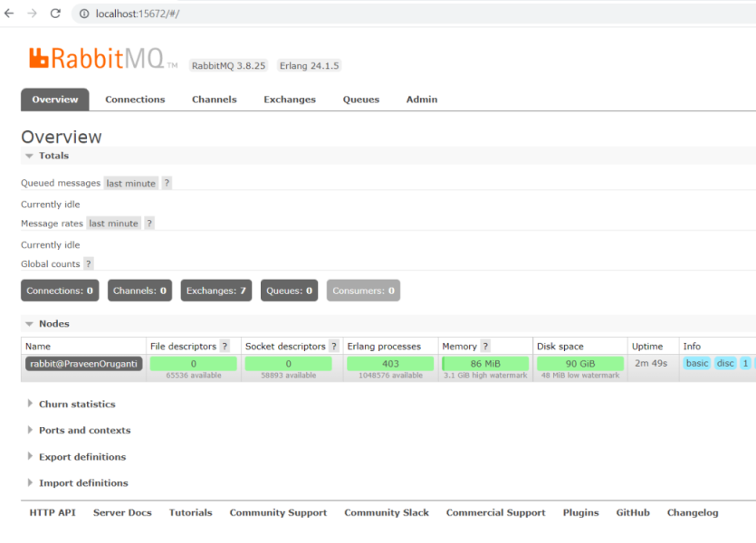Open help for Memory column

tap(485, 346)
